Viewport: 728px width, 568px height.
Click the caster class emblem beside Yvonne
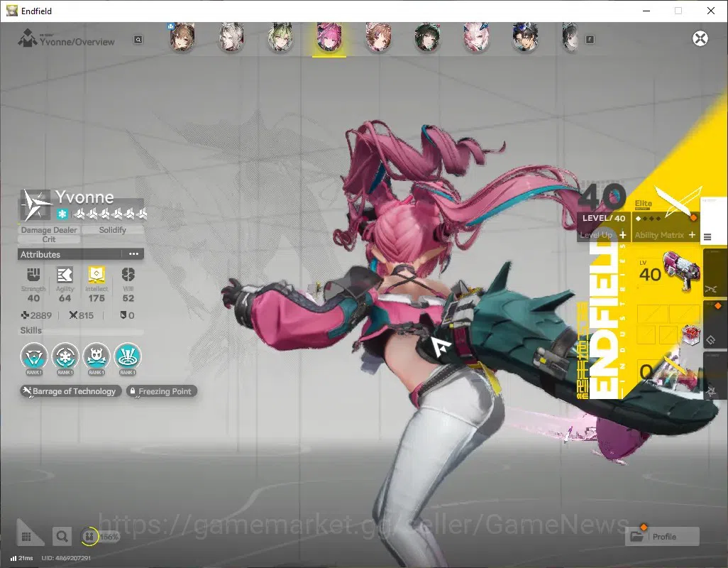[x=35, y=204]
